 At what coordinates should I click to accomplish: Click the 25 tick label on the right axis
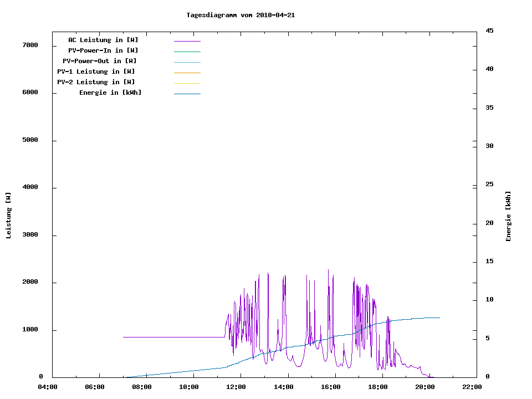(x=489, y=185)
